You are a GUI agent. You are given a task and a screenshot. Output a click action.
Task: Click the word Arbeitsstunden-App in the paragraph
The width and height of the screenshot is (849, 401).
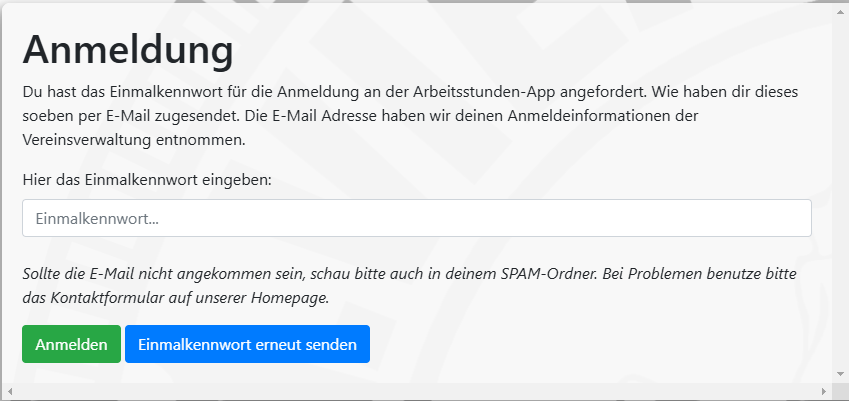point(484,91)
